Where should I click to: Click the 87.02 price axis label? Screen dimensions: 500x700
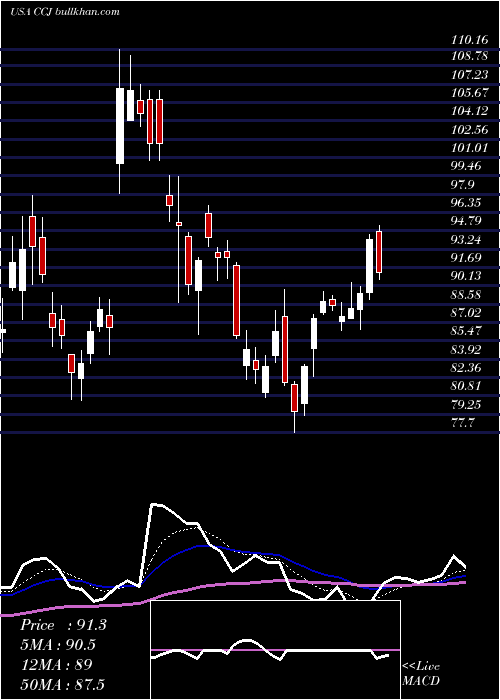(466, 312)
